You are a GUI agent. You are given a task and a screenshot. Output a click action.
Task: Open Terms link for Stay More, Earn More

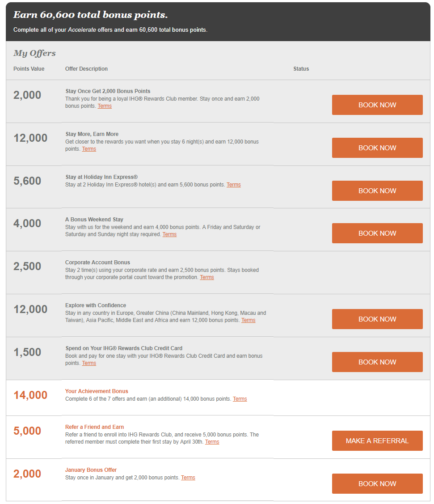89,149
